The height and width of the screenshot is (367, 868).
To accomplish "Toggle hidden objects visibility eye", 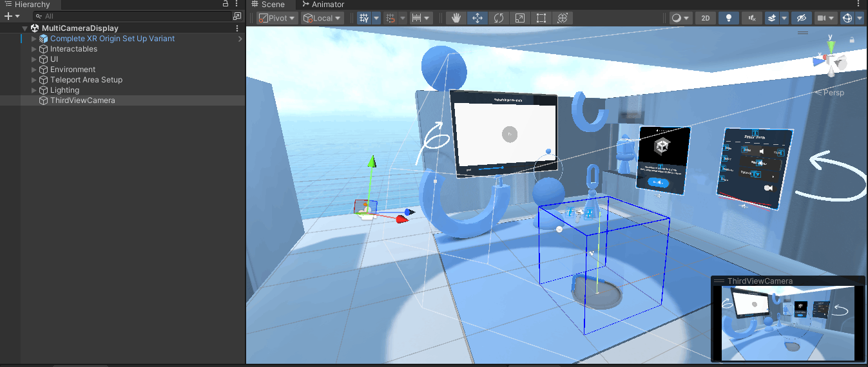I will [x=801, y=18].
